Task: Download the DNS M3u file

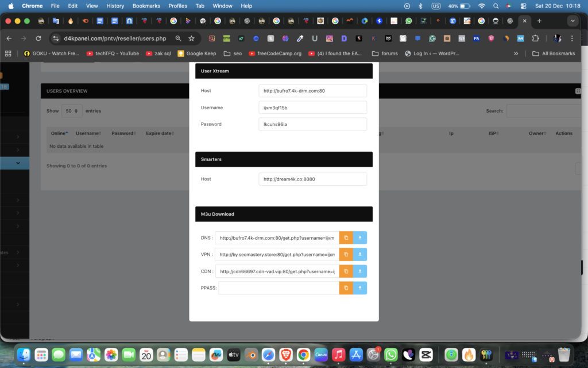Action: (360, 237)
